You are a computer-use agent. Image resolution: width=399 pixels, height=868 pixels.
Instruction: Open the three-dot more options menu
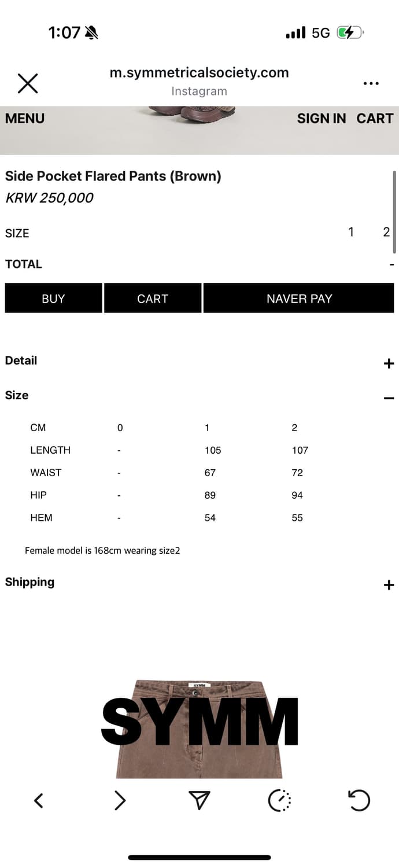click(x=371, y=84)
